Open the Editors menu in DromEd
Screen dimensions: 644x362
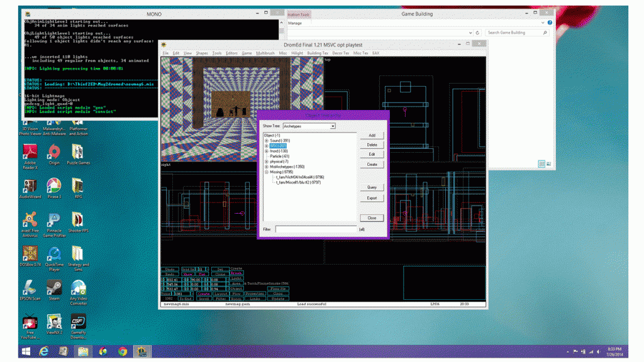coord(231,53)
